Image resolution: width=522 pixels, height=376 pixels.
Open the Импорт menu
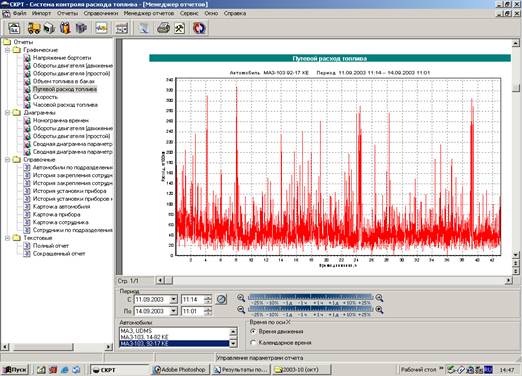pyautogui.click(x=41, y=13)
